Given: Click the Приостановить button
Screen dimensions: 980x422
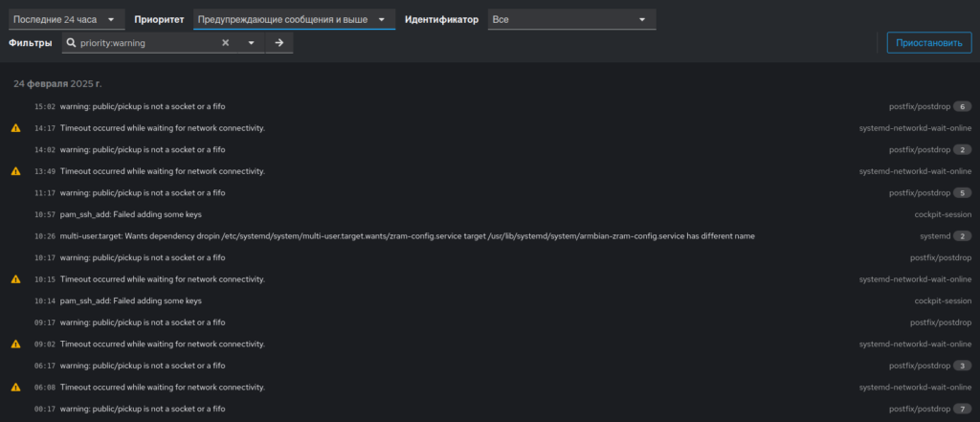Looking at the screenshot, I should click(929, 43).
